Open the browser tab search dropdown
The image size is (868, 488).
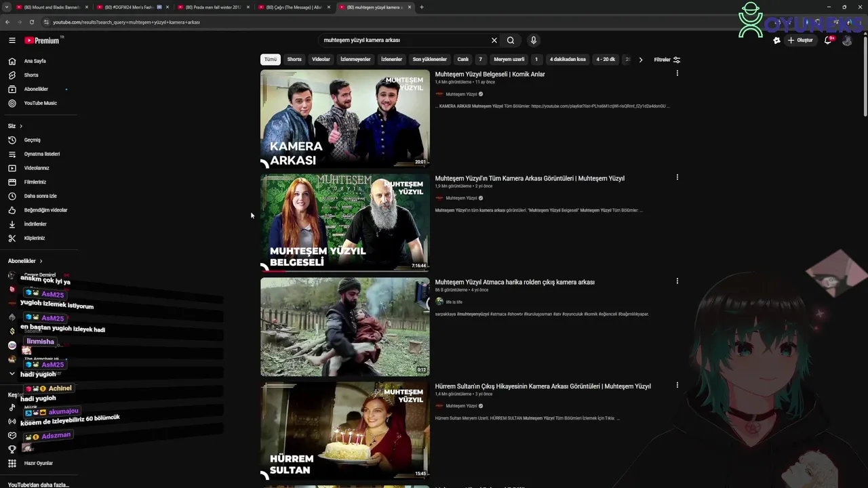coord(7,7)
